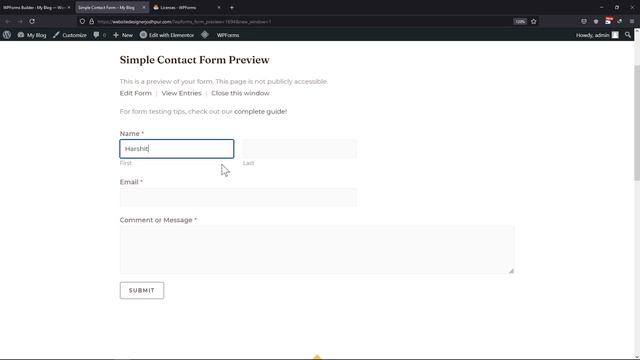Image resolution: width=640 pixels, height=360 pixels.
Task: Click the site padlock icon in the address bar
Action: [x=91, y=21]
